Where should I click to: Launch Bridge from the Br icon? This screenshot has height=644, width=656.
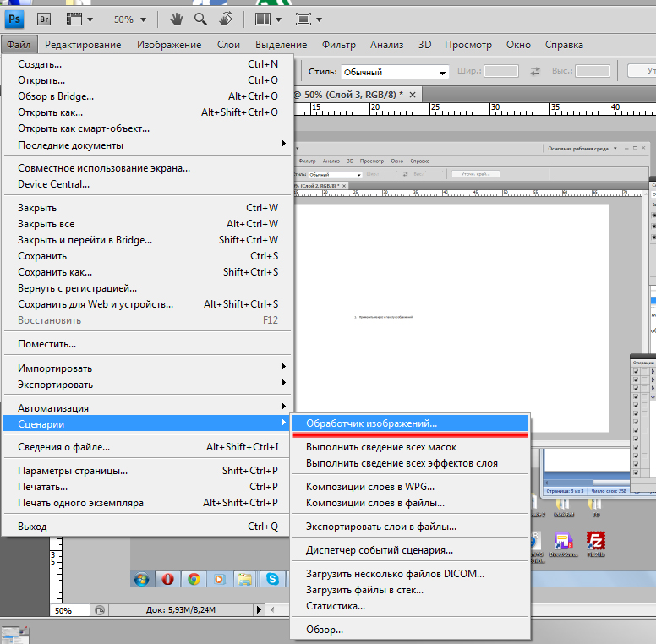[41, 19]
